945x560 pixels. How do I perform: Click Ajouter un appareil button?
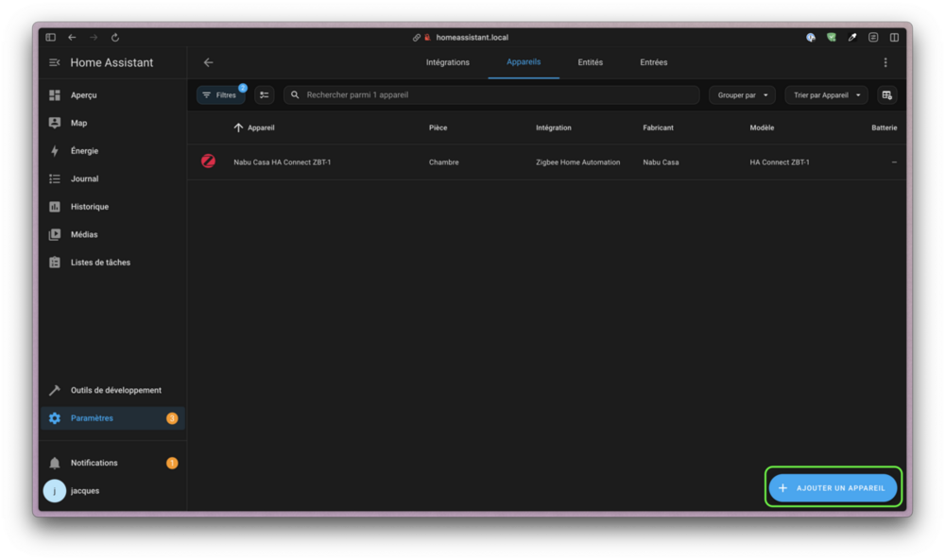pos(833,487)
